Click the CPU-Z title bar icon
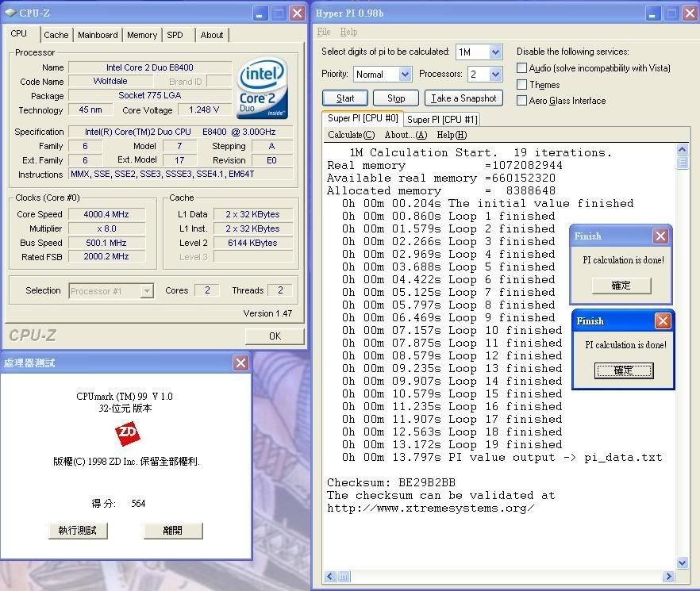 (11, 13)
